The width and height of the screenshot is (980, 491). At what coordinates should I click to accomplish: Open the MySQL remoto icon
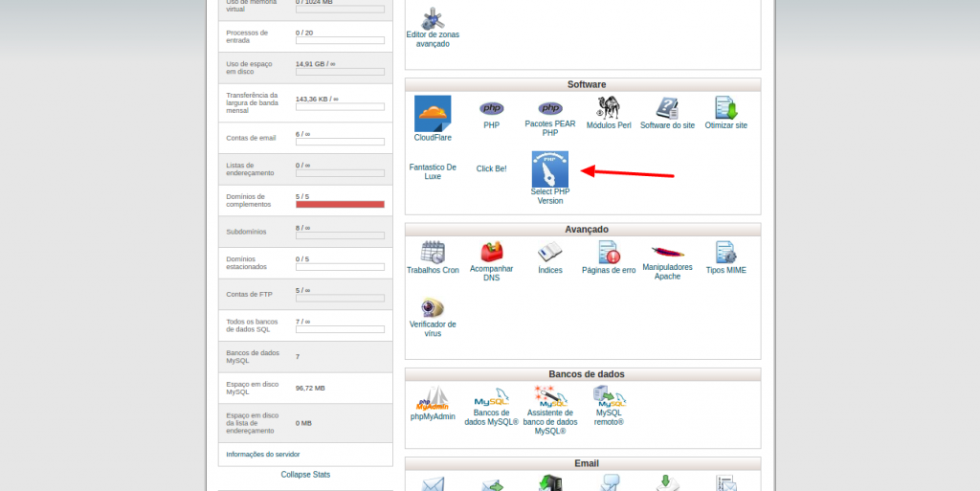(x=609, y=396)
